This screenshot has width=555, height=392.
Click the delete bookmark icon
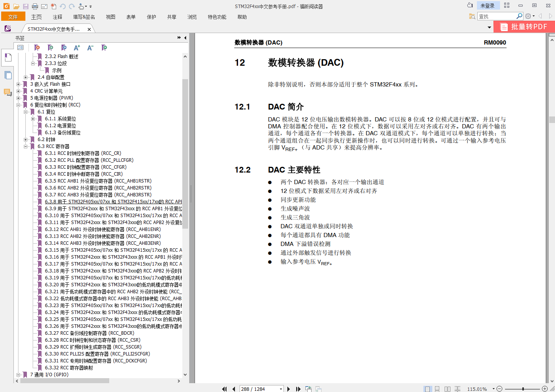click(37, 48)
